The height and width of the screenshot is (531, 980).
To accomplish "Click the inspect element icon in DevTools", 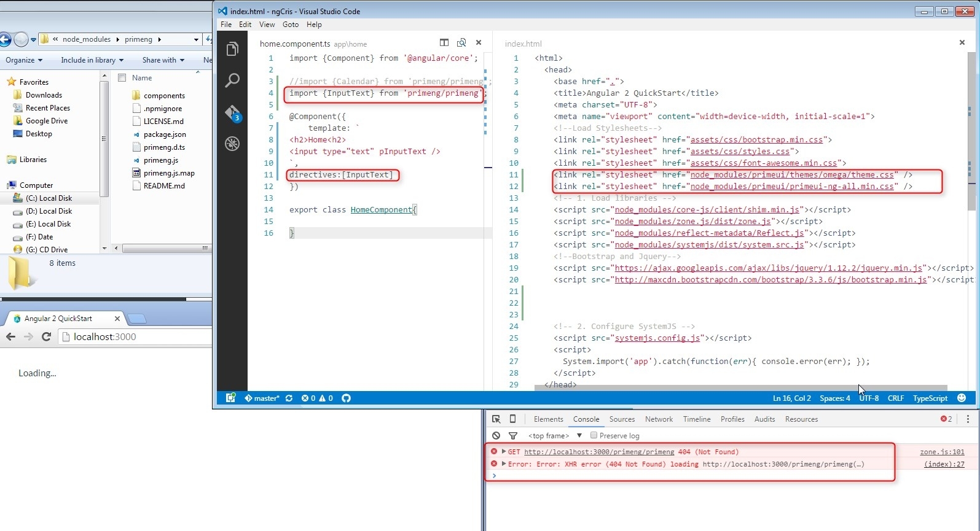I will tap(496, 419).
